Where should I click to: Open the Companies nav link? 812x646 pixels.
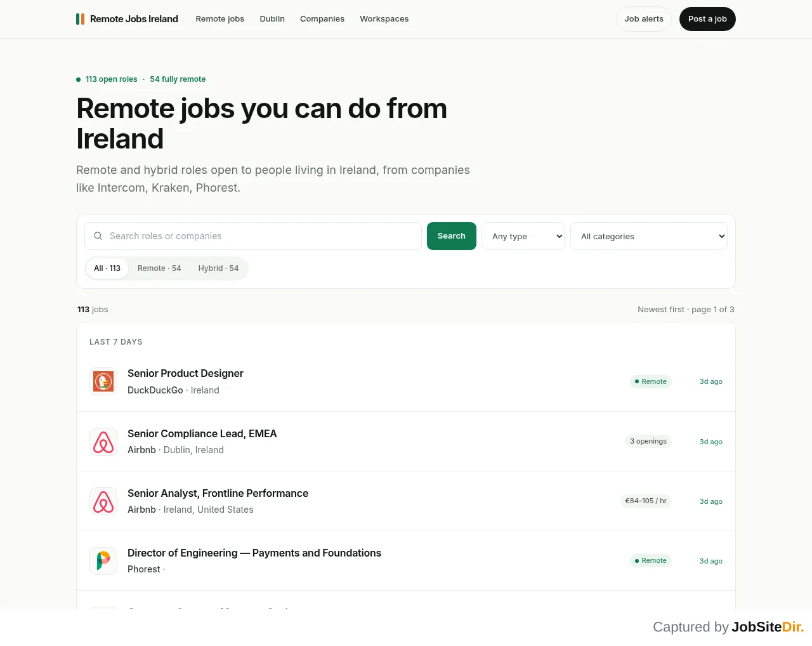click(x=322, y=19)
